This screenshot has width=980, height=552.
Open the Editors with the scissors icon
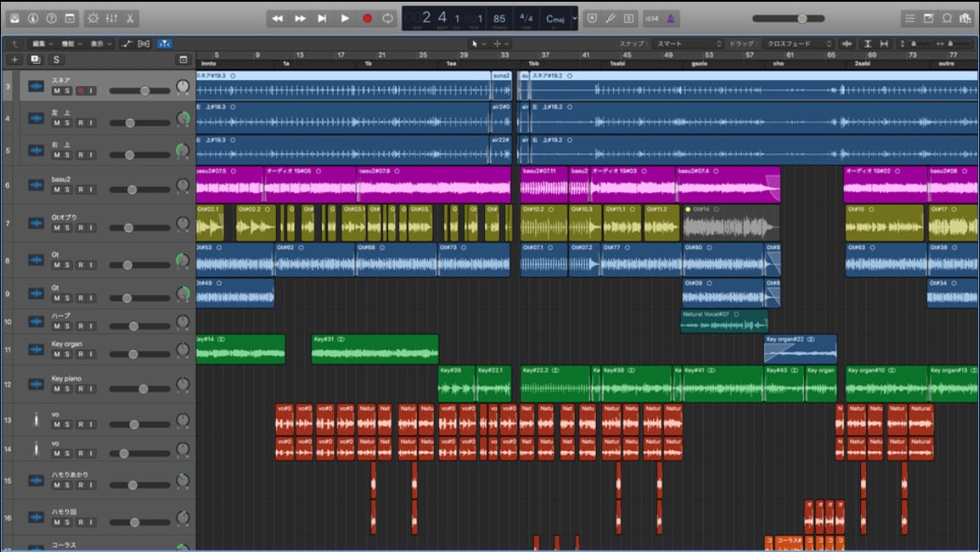pos(130,18)
